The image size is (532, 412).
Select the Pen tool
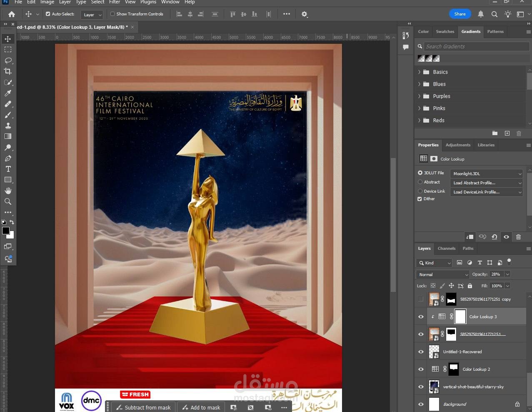8,158
